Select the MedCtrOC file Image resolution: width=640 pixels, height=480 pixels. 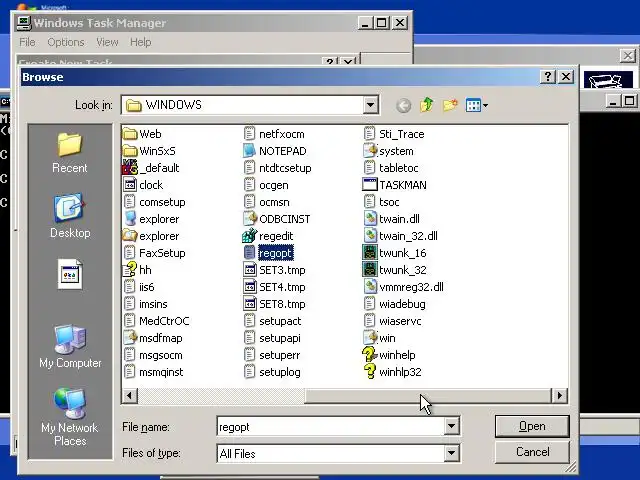(156, 321)
